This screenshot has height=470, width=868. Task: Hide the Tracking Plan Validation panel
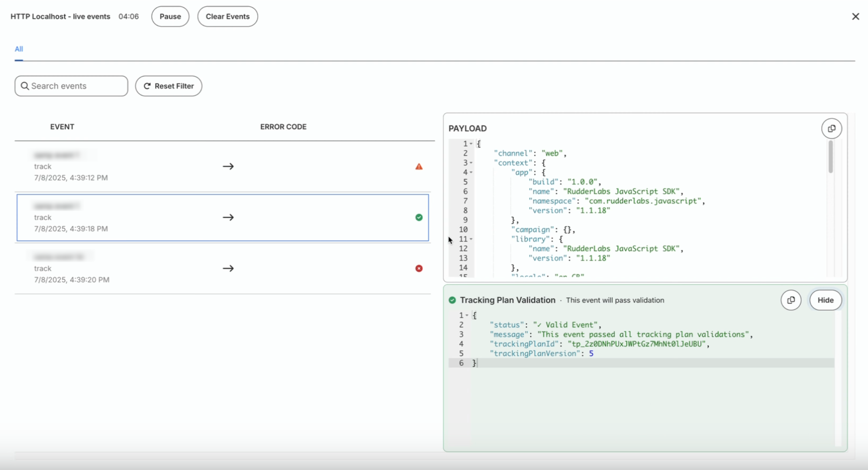[825, 300]
